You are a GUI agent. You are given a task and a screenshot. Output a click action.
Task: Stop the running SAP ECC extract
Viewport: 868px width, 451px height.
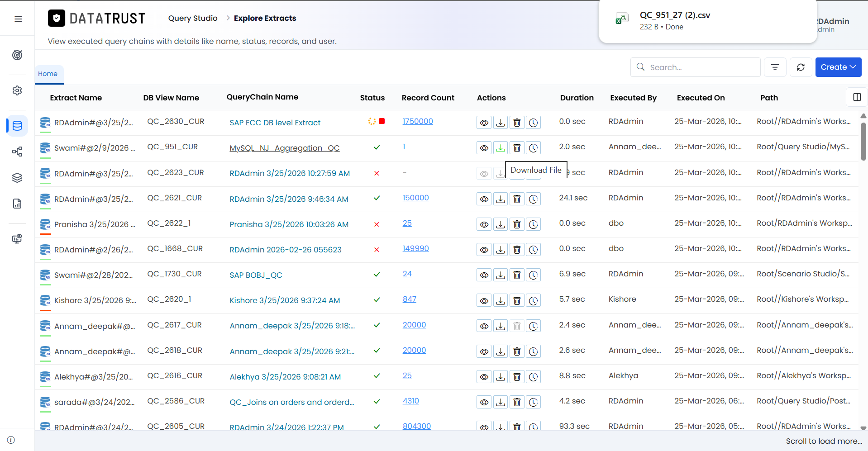pyautogui.click(x=382, y=121)
